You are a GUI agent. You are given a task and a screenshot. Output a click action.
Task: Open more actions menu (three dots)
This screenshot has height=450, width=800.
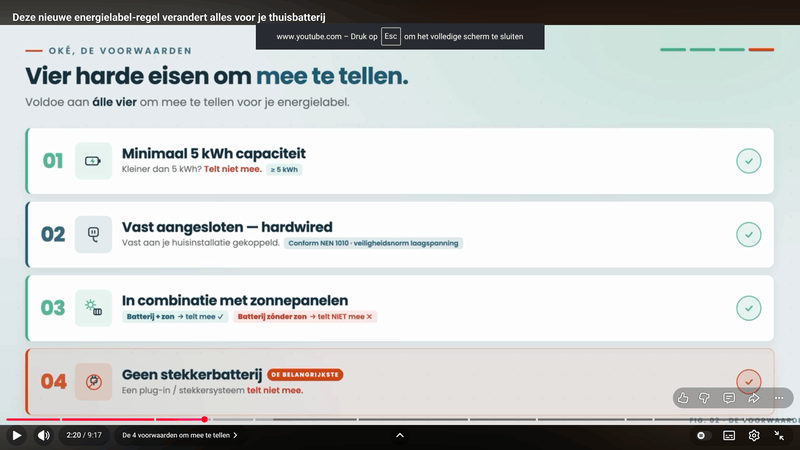[x=779, y=398]
